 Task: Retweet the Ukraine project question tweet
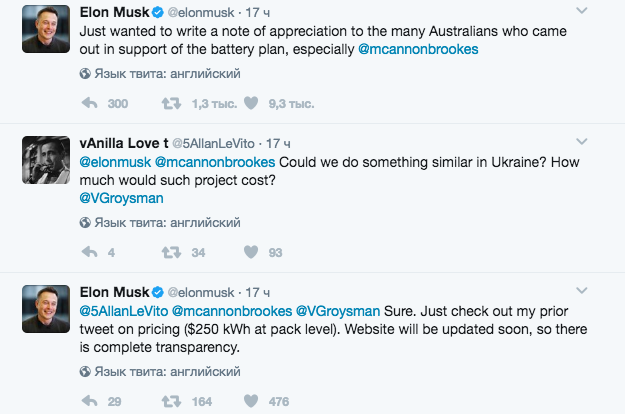pyautogui.click(x=171, y=251)
